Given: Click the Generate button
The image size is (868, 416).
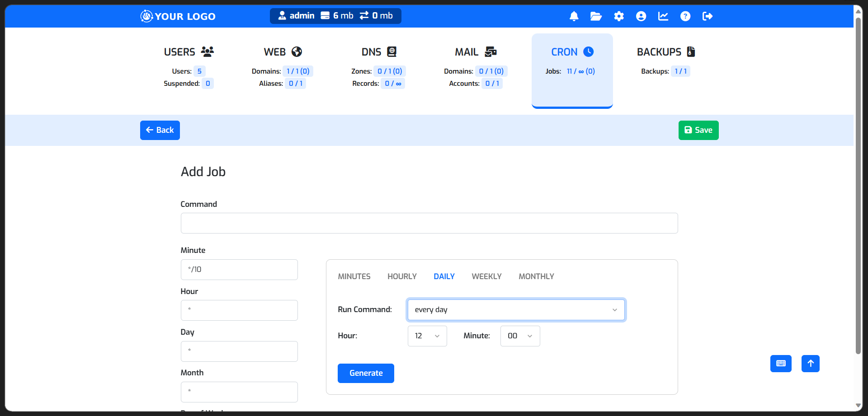Looking at the screenshot, I should [x=366, y=373].
